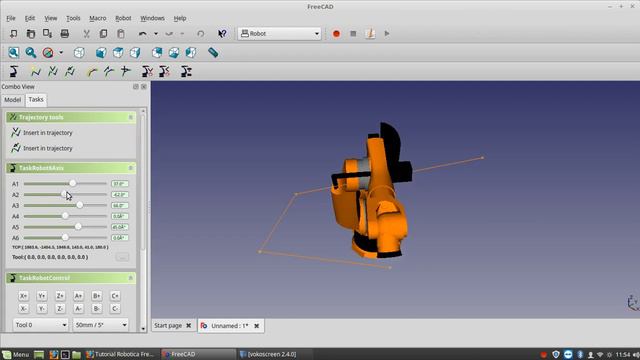Image resolution: width=640 pixels, height=360 pixels.
Task: Click the A1 axis slider handle
Action: [73, 184]
